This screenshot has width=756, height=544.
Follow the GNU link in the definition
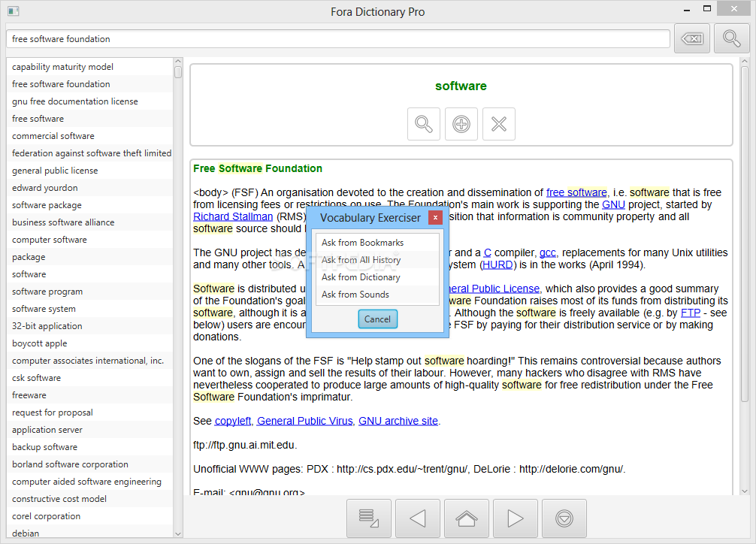[x=613, y=204]
